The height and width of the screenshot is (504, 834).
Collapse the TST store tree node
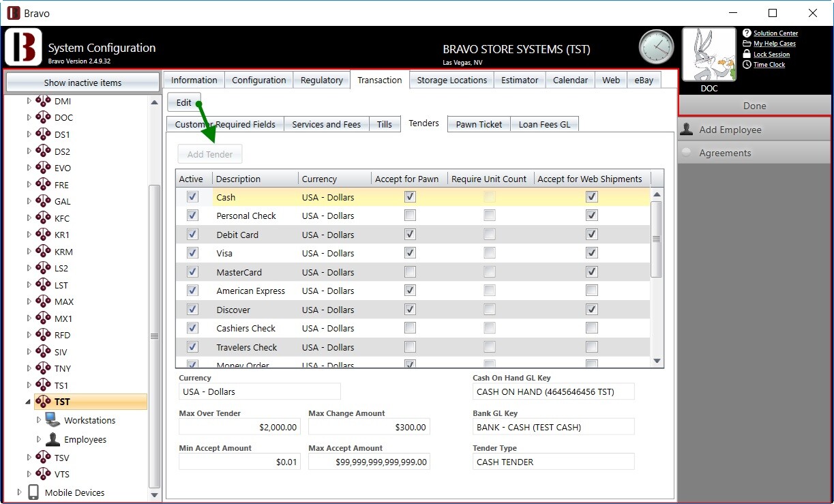point(29,402)
